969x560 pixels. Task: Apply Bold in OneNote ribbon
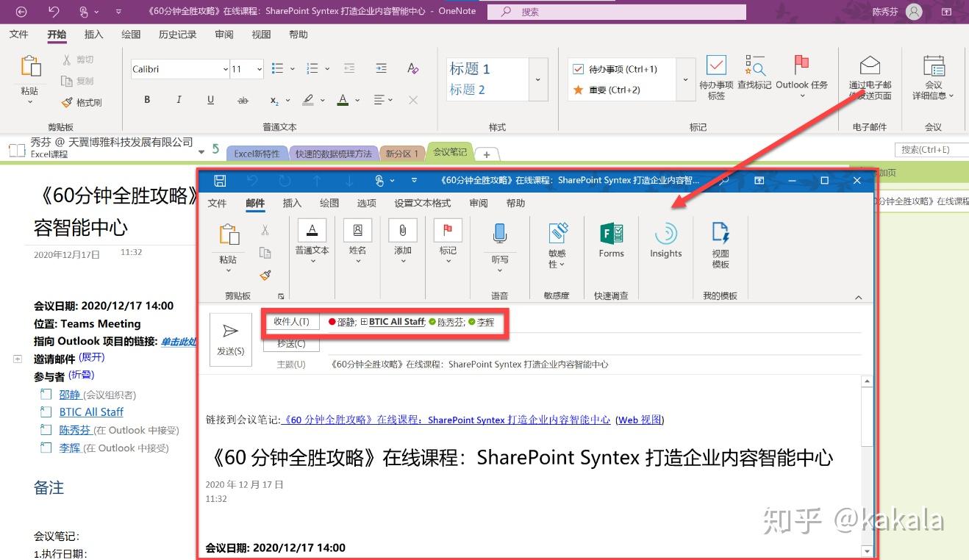[x=147, y=100]
